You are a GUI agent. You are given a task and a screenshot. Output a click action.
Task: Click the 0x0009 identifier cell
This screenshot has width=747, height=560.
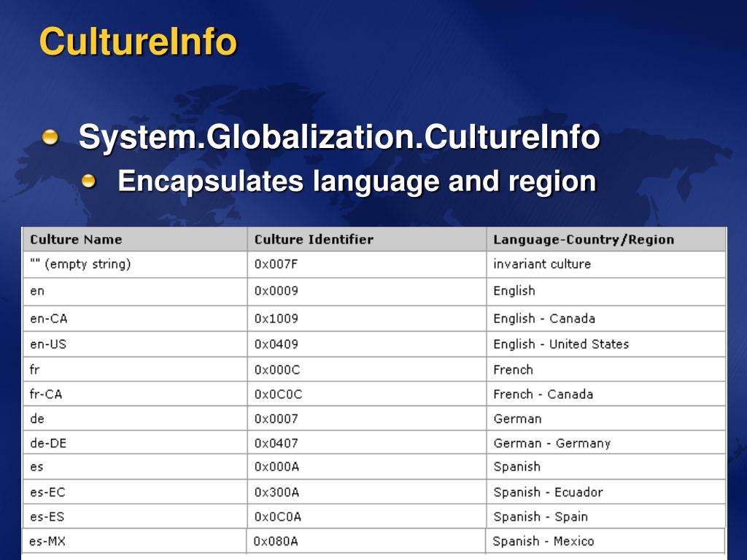[367, 292]
